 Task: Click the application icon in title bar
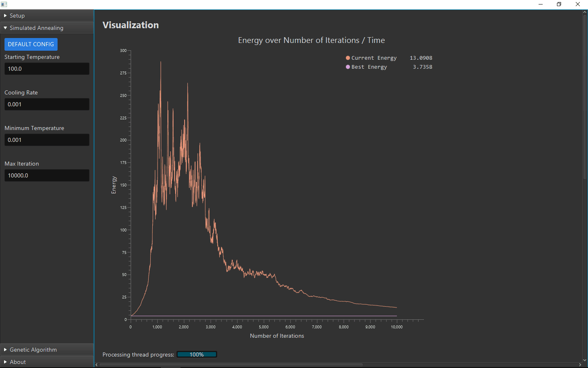pyautogui.click(x=4, y=4)
